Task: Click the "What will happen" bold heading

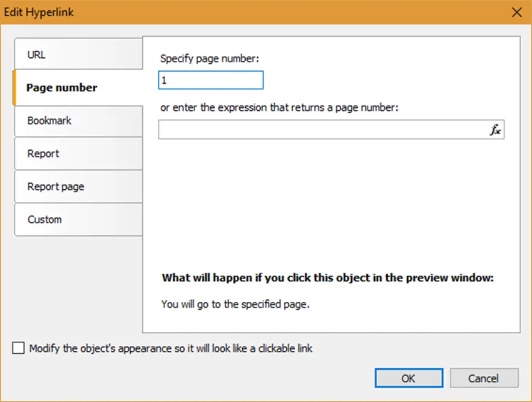Action: 328,278
